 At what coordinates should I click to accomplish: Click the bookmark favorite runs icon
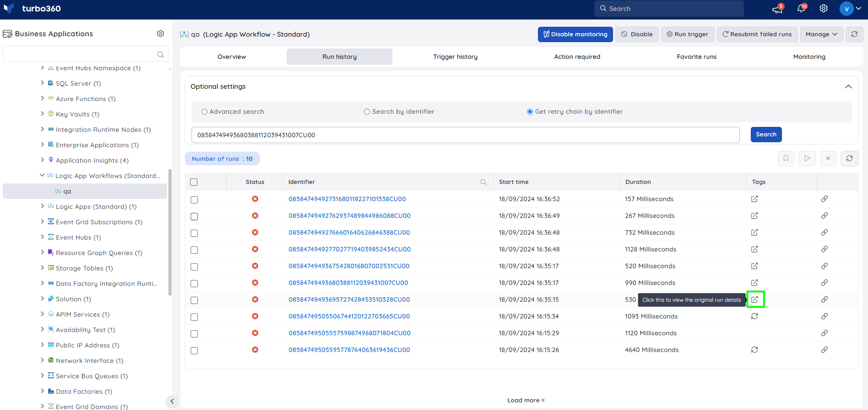pyautogui.click(x=786, y=159)
